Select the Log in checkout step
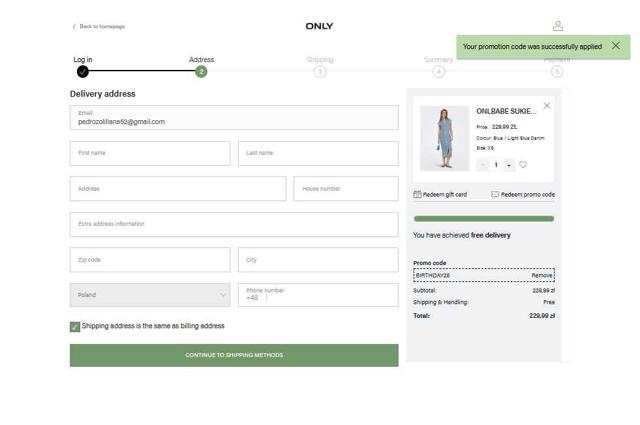The image size is (640, 425). pyautogui.click(x=82, y=71)
